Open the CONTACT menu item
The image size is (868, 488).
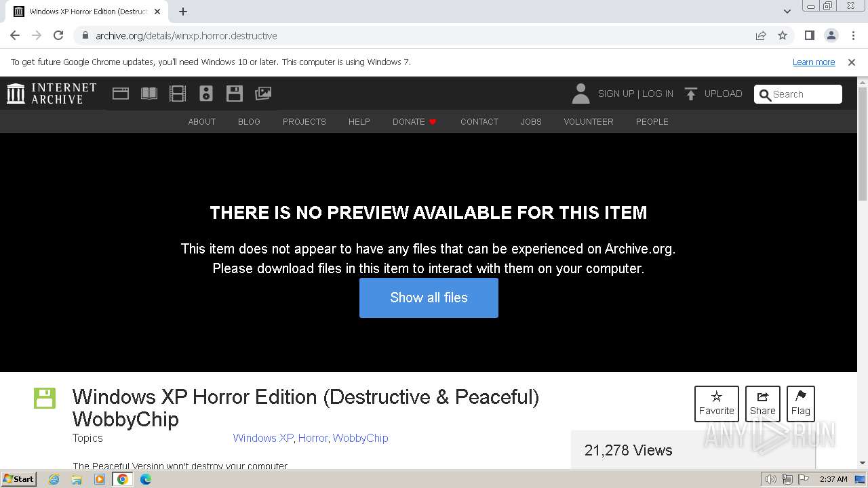pos(479,121)
